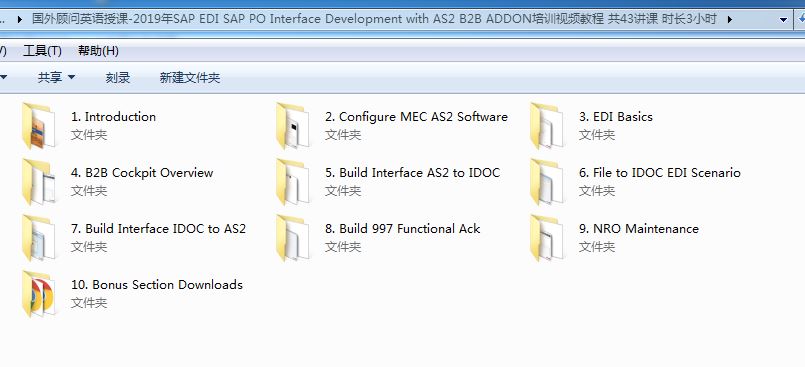Open the 9. NRO Maintenance folder icon

(x=547, y=238)
